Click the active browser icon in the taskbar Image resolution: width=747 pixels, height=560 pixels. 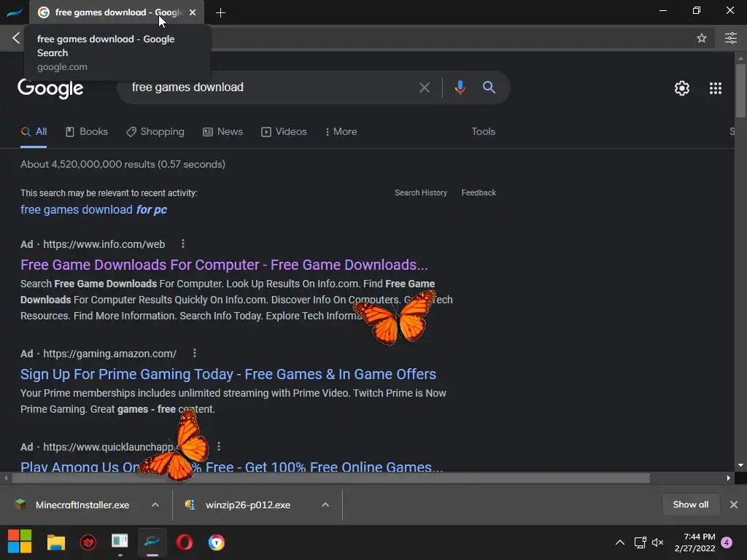tap(152, 542)
